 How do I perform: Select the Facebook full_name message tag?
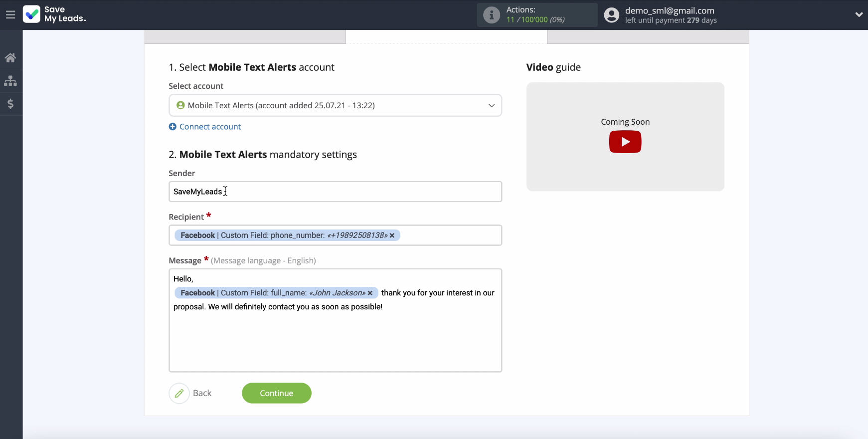click(276, 293)
